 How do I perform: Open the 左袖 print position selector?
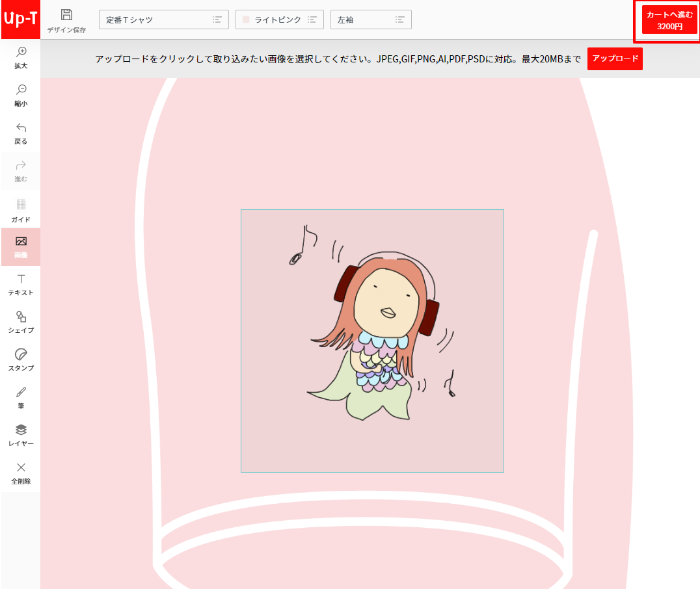pyautogui.click(x=371, y=20)
